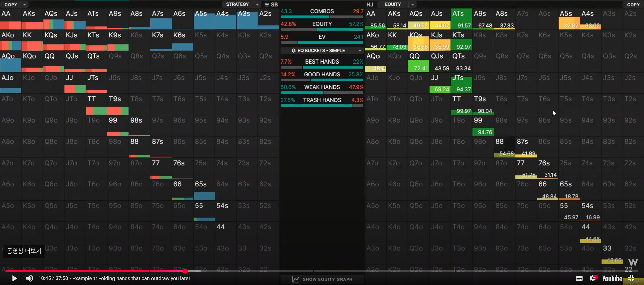Click the chapter title text
Image resolution: width=644 pixels, height=285 pixels.
coord(131,278)
